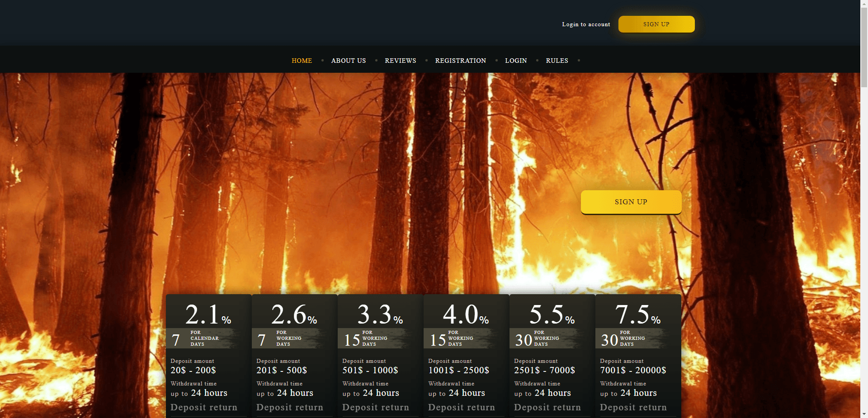Open the Login to account link
The width and height of the screenshot is (868, 418).
coord(586,24)
